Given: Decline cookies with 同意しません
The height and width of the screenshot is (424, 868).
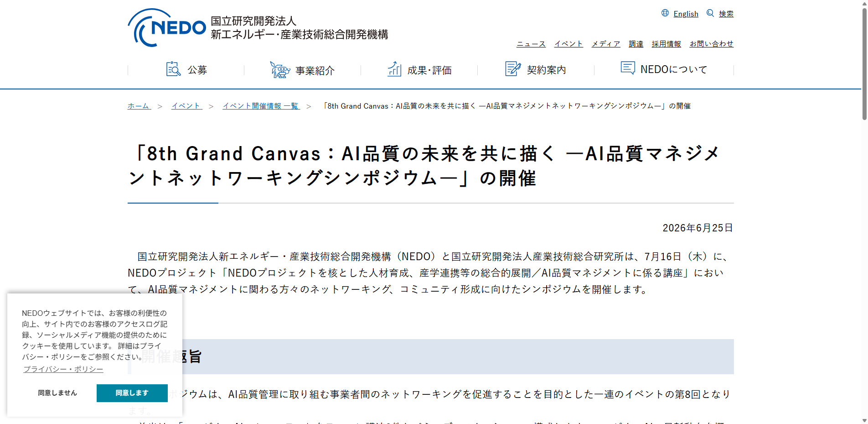Looking at the screenshot, I should pyautogui.click(x=57, y=393).
